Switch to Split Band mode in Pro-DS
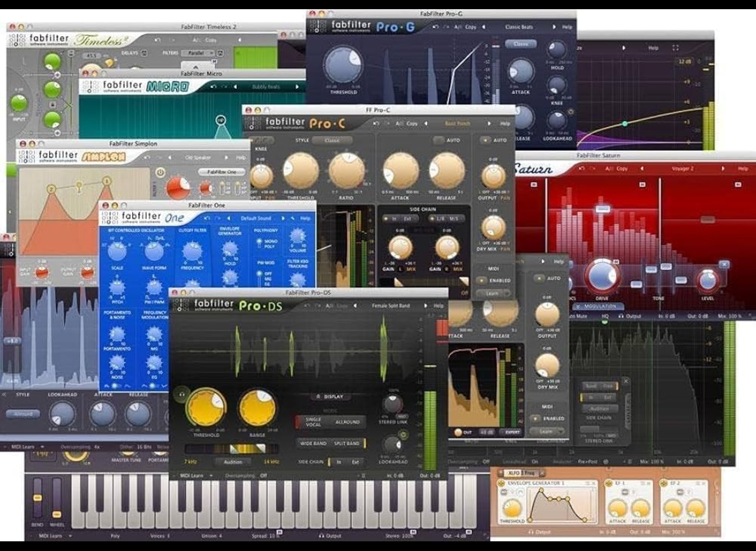 tap(346, 443)
